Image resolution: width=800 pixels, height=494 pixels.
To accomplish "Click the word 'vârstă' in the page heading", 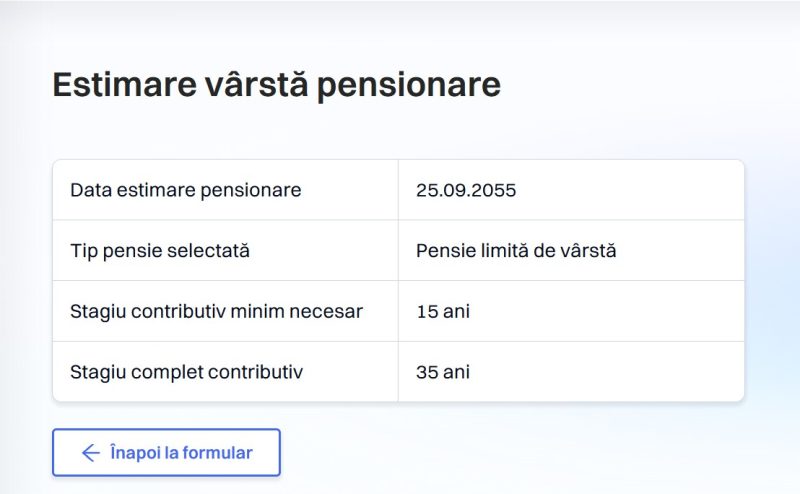I will (257, 84).
